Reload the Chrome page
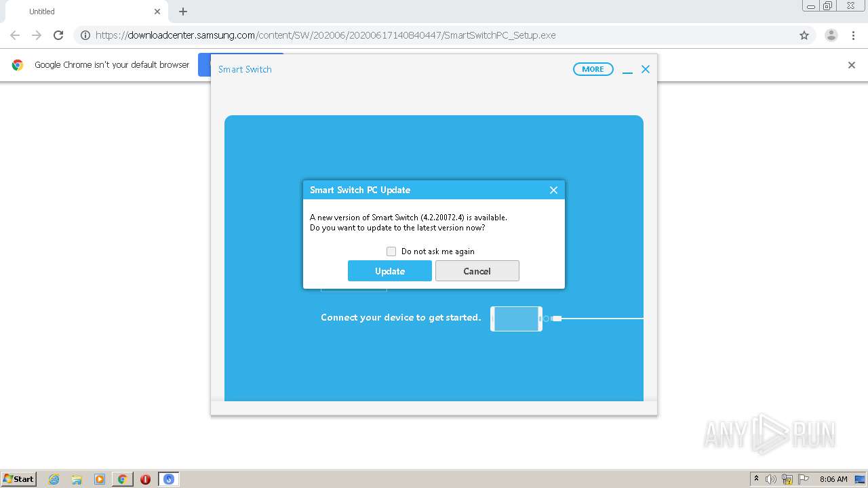 pyautogui.click(x=58, y=35)
